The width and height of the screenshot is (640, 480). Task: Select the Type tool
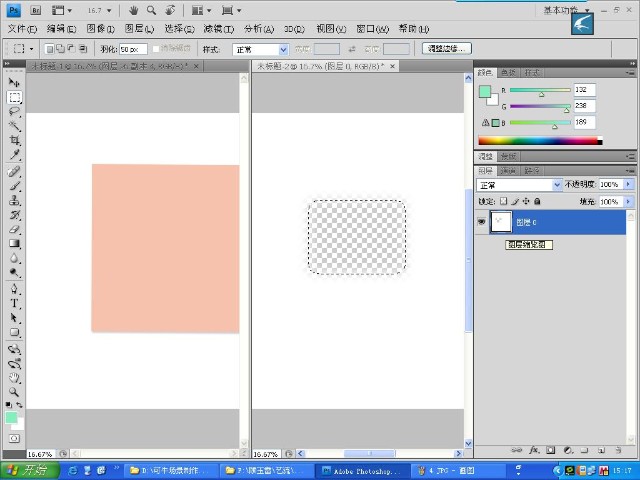coord(15,302)
